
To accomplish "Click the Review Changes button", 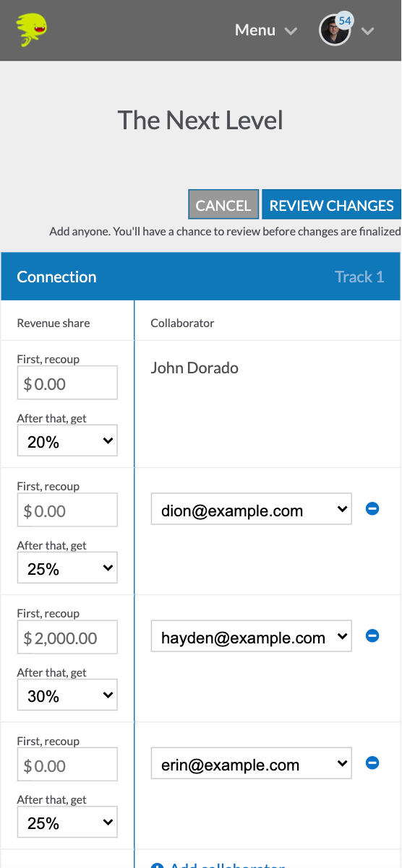I will tap(331, 205).
